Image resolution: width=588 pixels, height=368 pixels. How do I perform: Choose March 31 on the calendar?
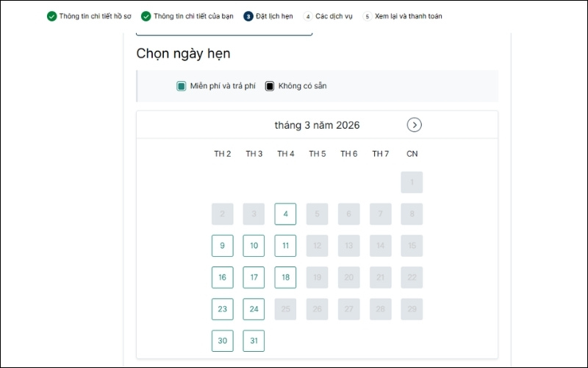point(254,341)
